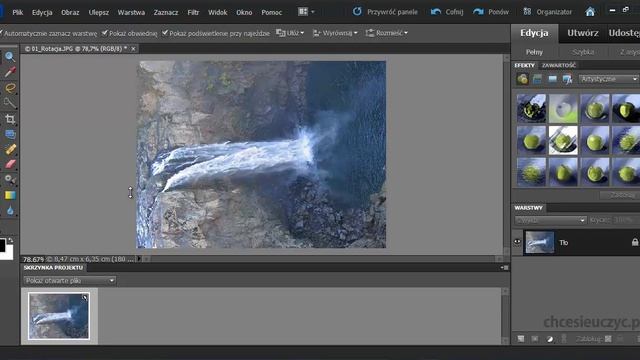Viewport: 640px width, 360px height.
Task: Click Przywróć panele reset icon
Action: [357, 11]
